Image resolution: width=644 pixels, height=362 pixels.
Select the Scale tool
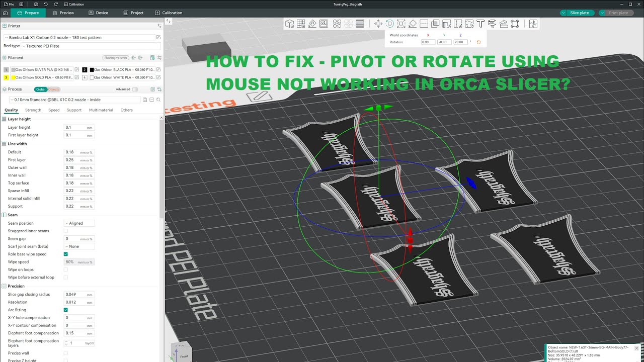[401, 24]
